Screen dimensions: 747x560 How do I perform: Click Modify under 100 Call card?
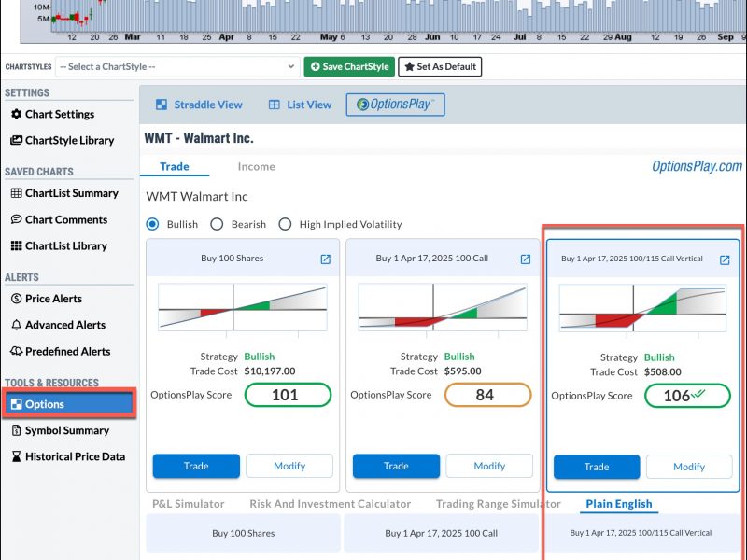(x=489, y=466)
